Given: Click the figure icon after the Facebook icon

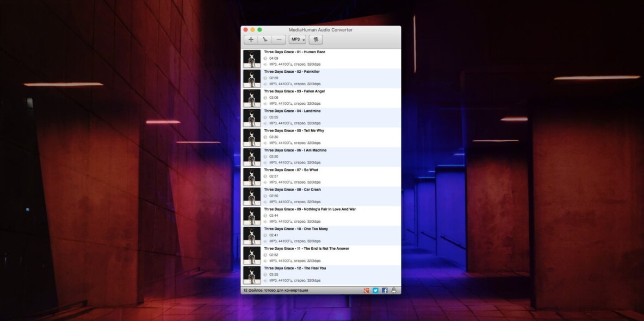Looking at the screenshot, I should pos(393,290).
